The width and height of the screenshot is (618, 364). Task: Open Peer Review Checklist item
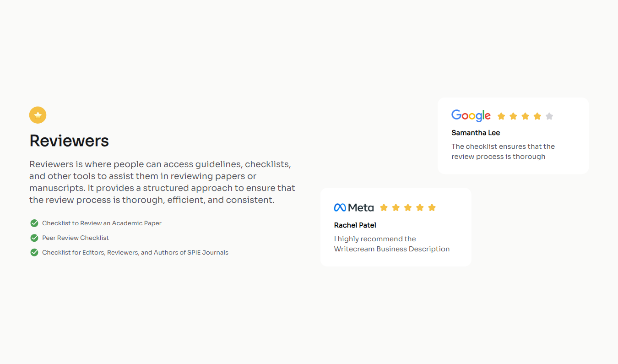tap(76, 238)
